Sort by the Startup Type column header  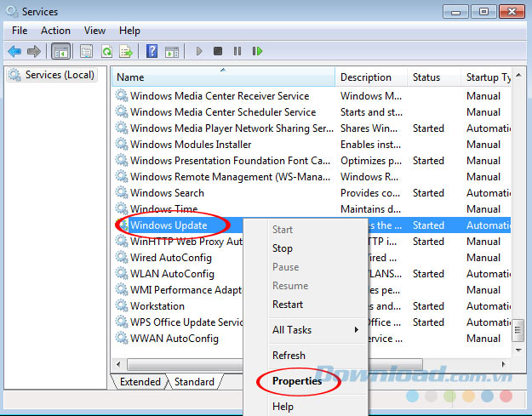[x=486, y=77]
